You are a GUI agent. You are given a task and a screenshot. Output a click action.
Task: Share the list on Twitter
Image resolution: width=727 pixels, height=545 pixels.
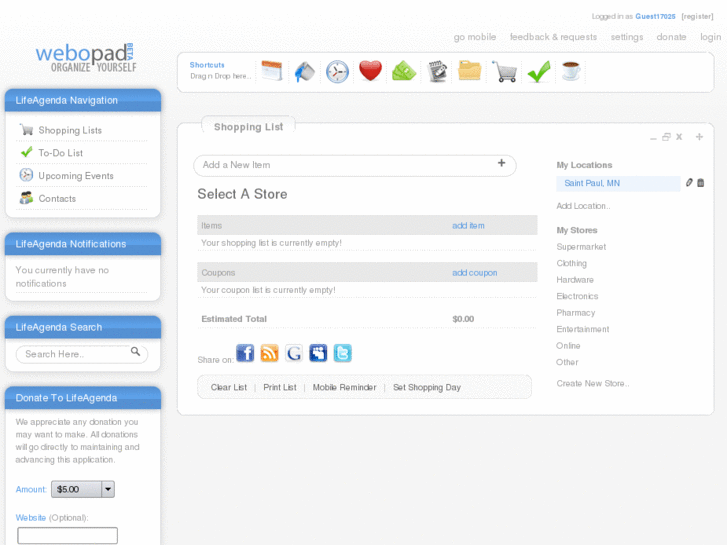coord(343,353)
